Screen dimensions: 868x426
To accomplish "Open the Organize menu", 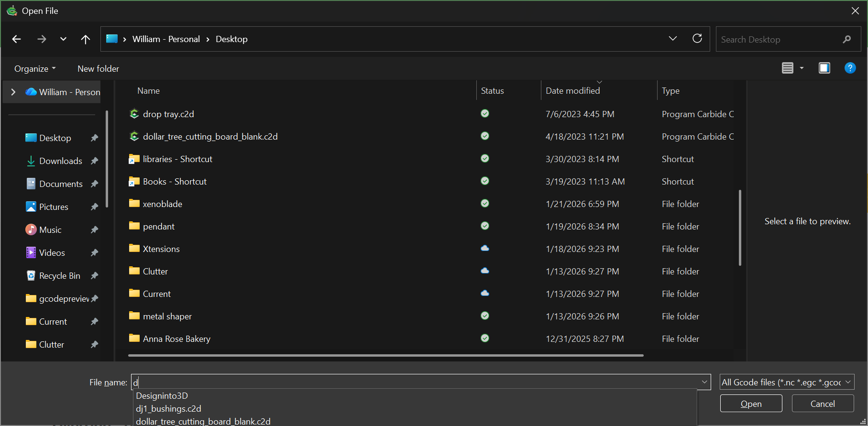I will click(x=35, y=69).
